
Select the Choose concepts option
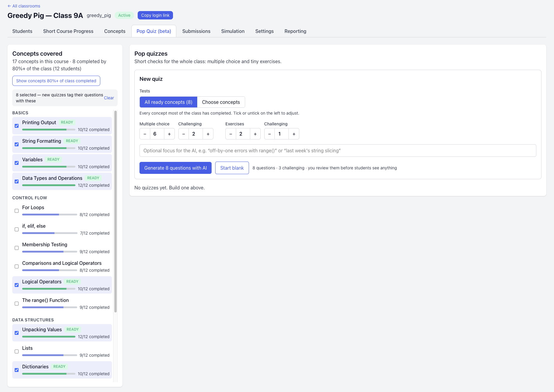coord(221,102)
